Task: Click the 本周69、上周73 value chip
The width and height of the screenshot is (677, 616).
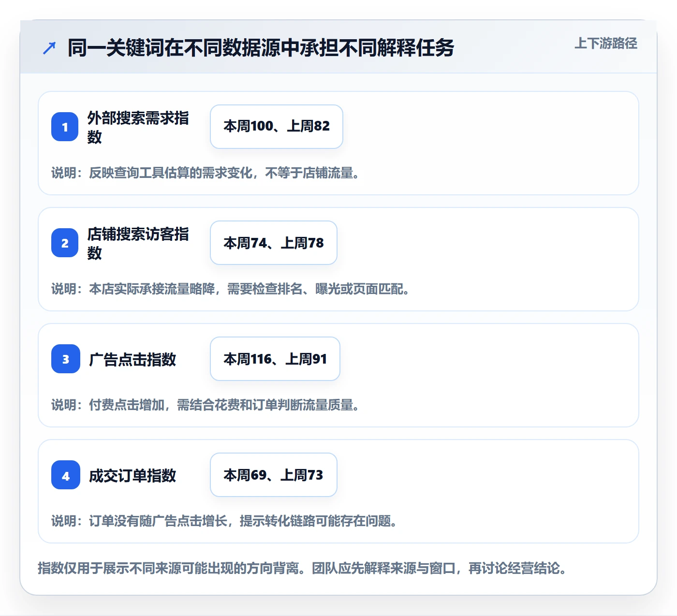Action: point(274,475)
